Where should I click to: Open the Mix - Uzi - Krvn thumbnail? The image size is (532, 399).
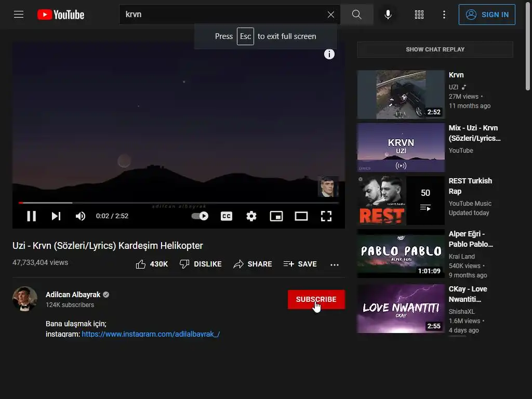(401, 148)
